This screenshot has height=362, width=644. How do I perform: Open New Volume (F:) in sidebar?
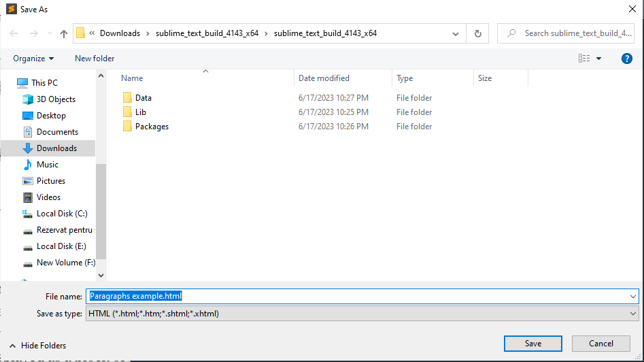(x=66, y=263)
